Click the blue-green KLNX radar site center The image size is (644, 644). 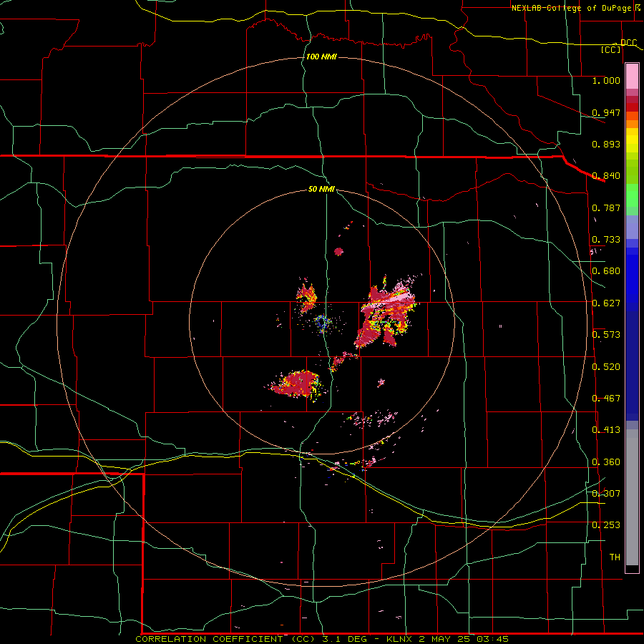pos(321,321)
